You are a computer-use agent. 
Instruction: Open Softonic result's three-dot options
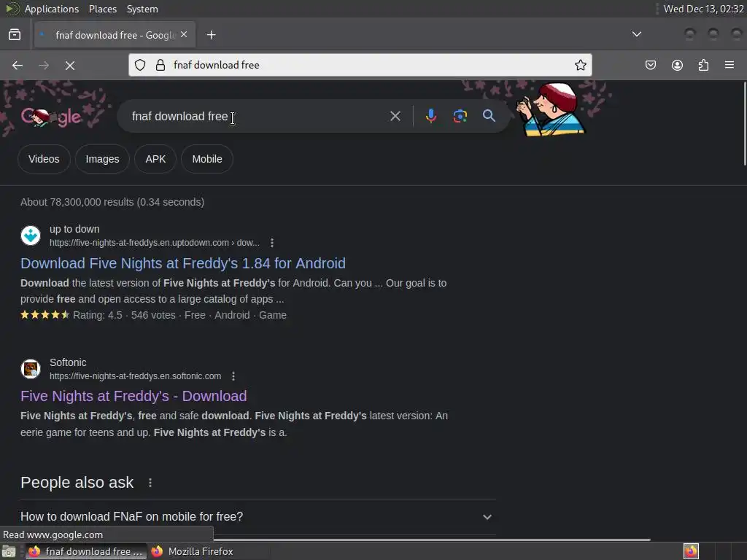(x=233, y=376)
